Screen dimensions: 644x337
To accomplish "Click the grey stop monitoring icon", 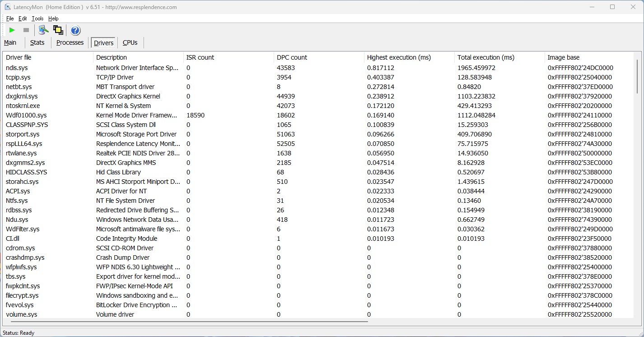I will pos(26,30).
